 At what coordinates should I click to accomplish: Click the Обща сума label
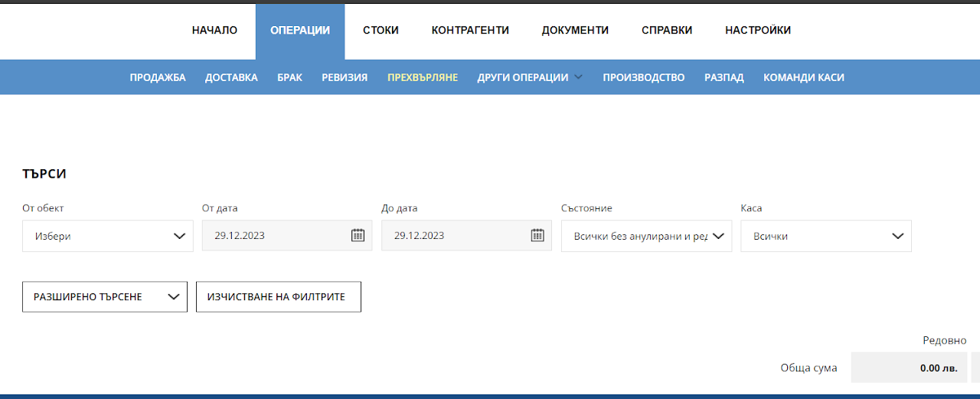coord(808,368)
